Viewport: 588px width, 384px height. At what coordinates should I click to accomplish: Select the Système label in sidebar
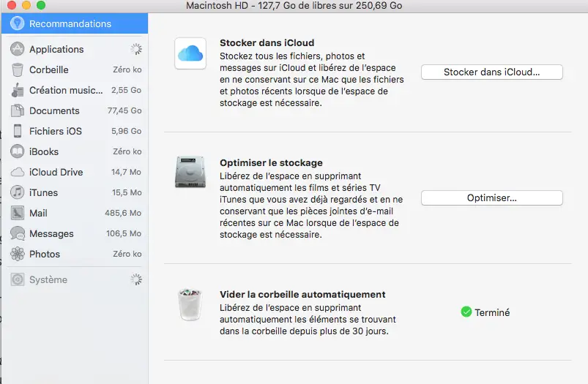coord(48,280)
